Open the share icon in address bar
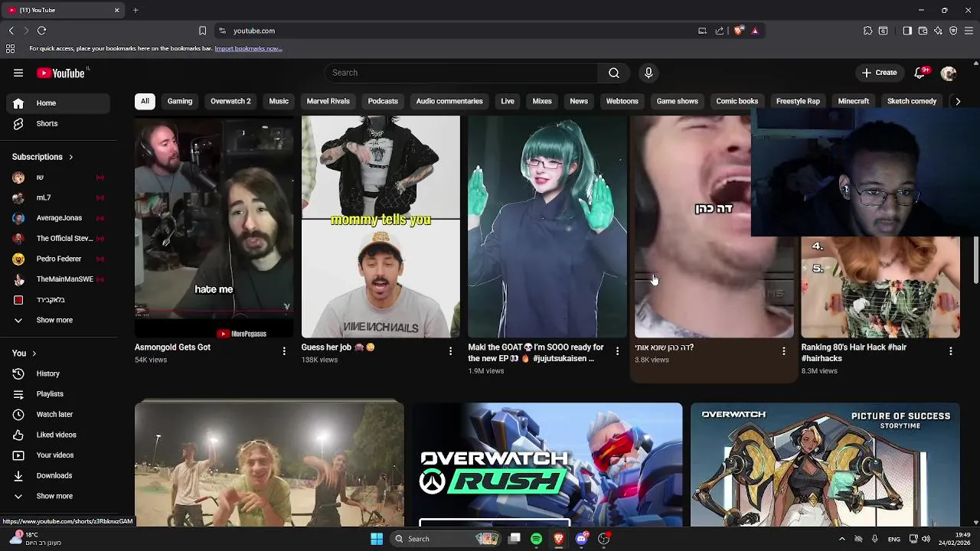 click(720, 31)
